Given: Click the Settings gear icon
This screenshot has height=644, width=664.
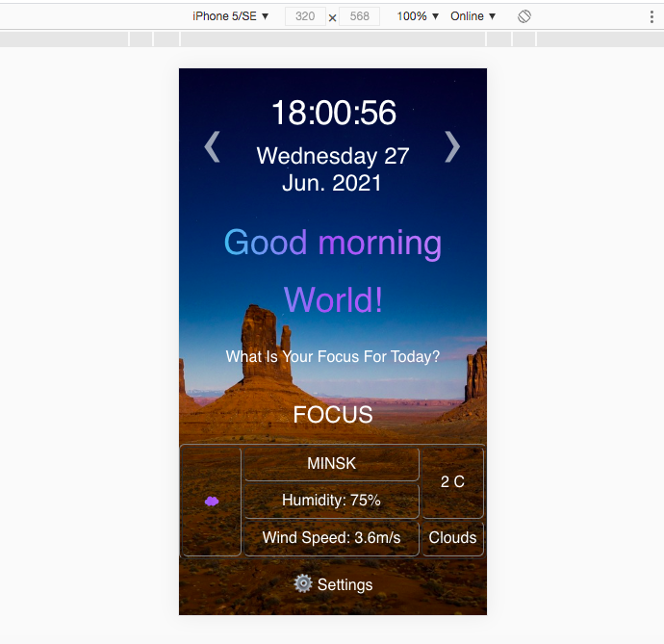Looking at the screenshot, I should point(303,583).
